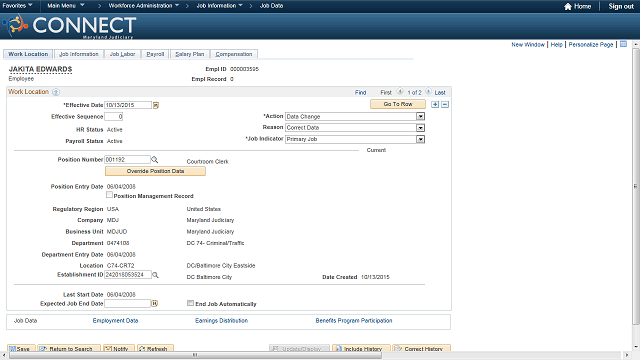This screenshot has height=360, width=640.
Task: Click the Position Number lookup magnifier
Action: (155, 160)
